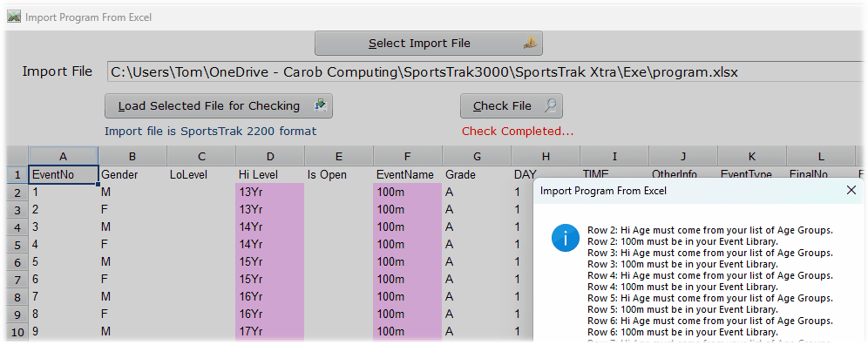Image resolution: width=868 pixels, height=345 pixels.
Task: Click the Grade header cell
Action: (477, 175)
